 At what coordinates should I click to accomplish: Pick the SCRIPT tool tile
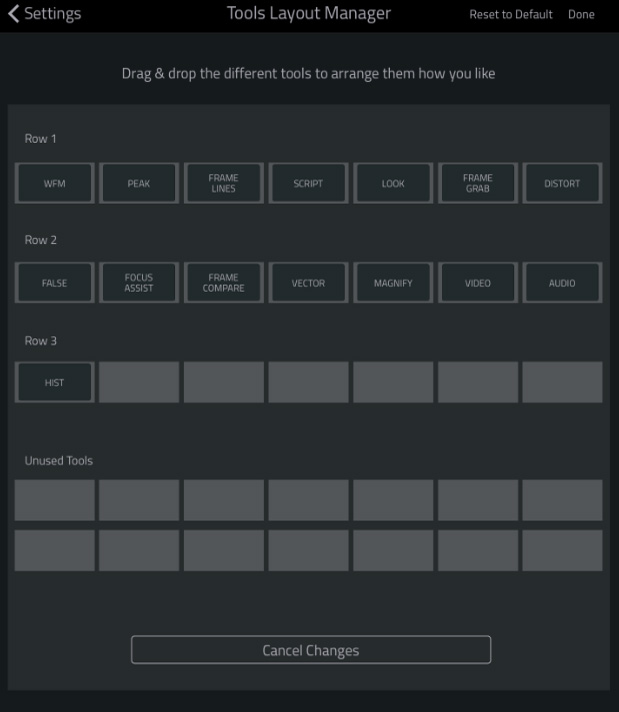[x=308, y=183]
